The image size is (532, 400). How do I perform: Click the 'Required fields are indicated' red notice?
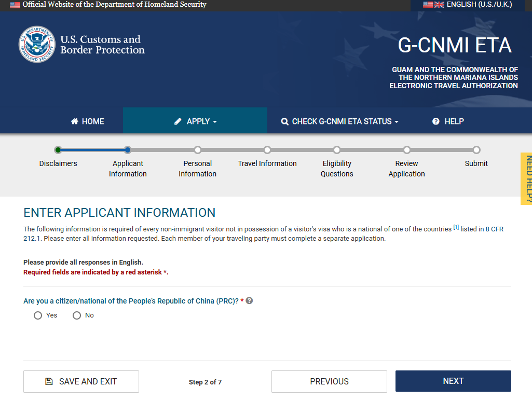point(96,272)
